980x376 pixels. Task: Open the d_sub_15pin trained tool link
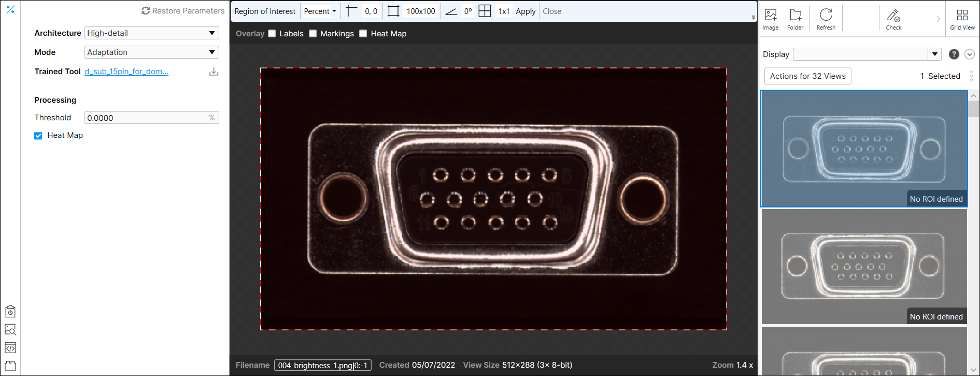(x=126, y=72)
